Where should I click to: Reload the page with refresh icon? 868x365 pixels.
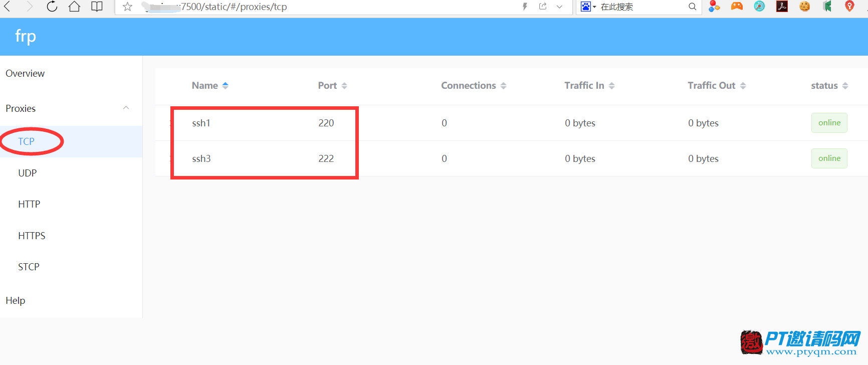click(52, 7)
